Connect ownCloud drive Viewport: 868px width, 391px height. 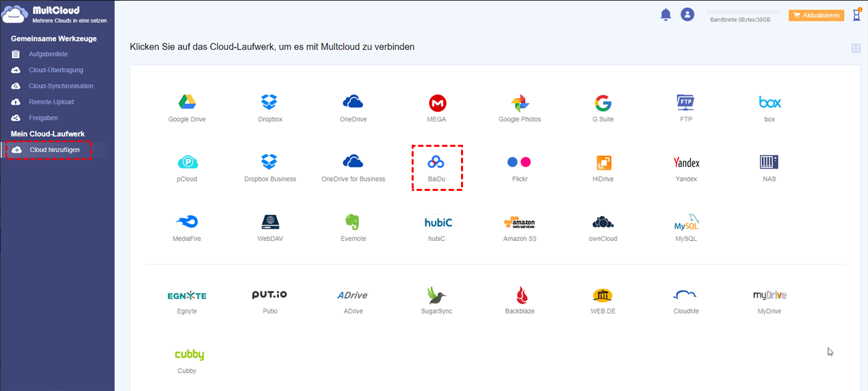(x=603, y=222)
